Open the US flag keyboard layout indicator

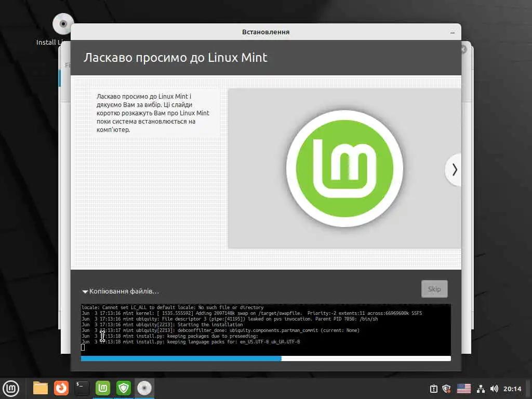tap(464, 389)
